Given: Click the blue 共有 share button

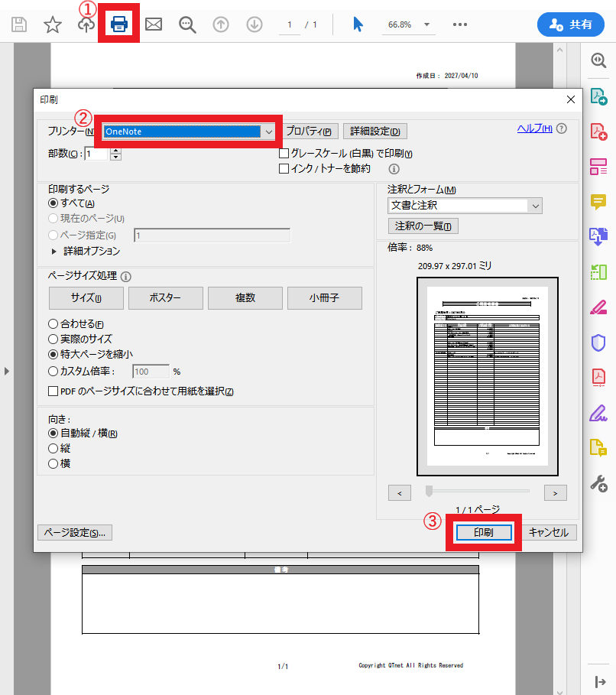Looking at the screenshot, I should [x=571, y=24].
